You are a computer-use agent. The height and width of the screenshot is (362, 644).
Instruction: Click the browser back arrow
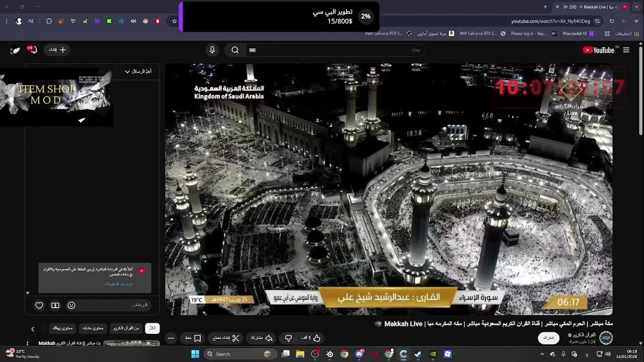(636, 21)
